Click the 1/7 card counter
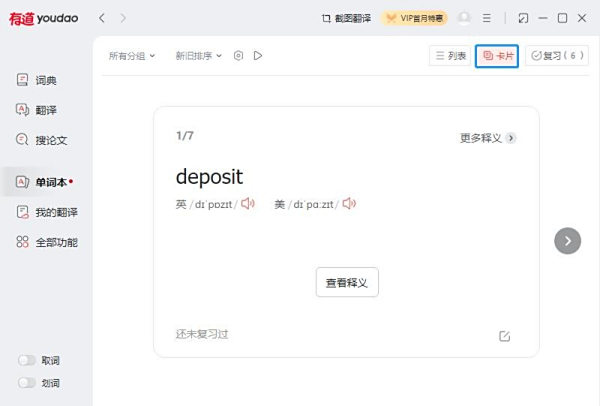 coord(185,136)
